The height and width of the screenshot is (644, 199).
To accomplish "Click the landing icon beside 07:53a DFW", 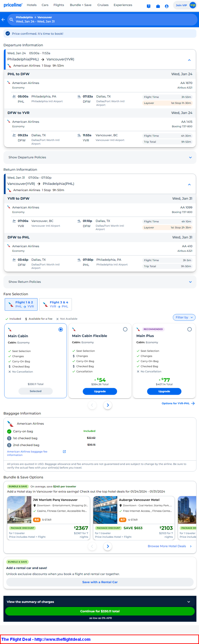I will 79,96.
